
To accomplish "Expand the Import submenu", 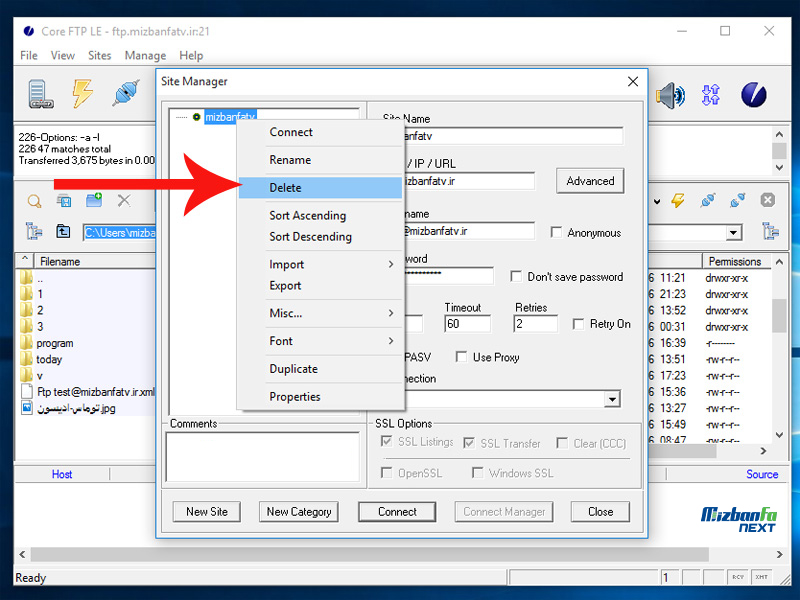I will pos(320,264).
